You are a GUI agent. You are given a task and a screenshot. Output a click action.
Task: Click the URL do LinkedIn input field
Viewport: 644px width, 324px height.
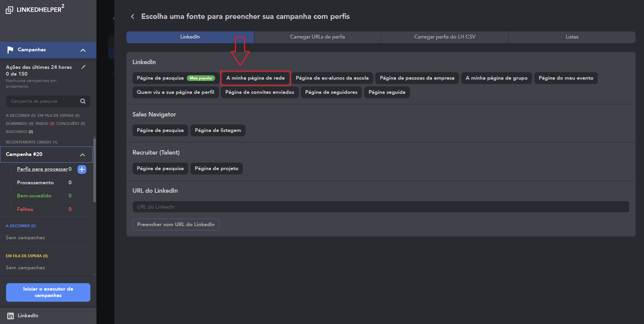tap(381, 207)
